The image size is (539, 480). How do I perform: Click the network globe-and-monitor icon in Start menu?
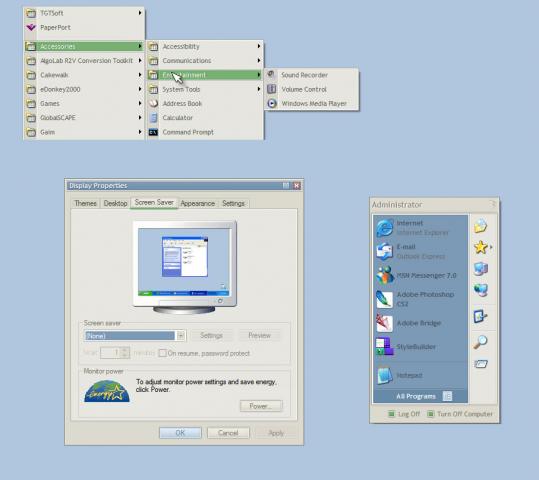tap(481, 290)
